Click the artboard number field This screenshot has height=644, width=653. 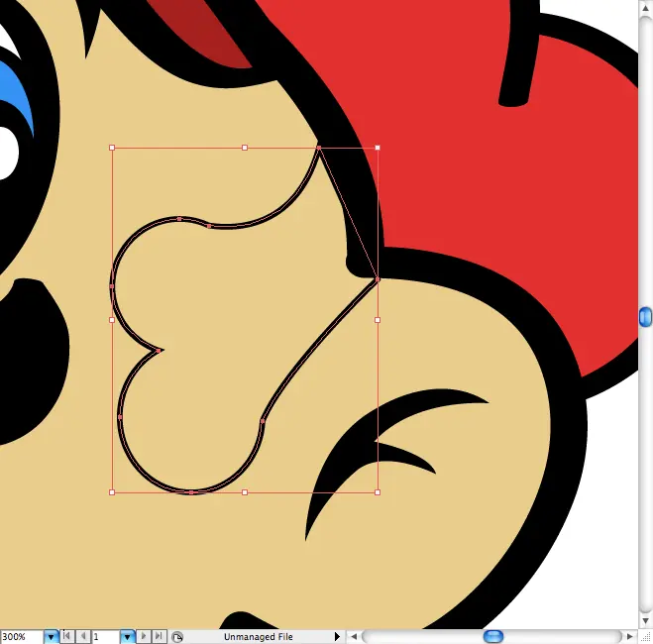click(105, 637)
